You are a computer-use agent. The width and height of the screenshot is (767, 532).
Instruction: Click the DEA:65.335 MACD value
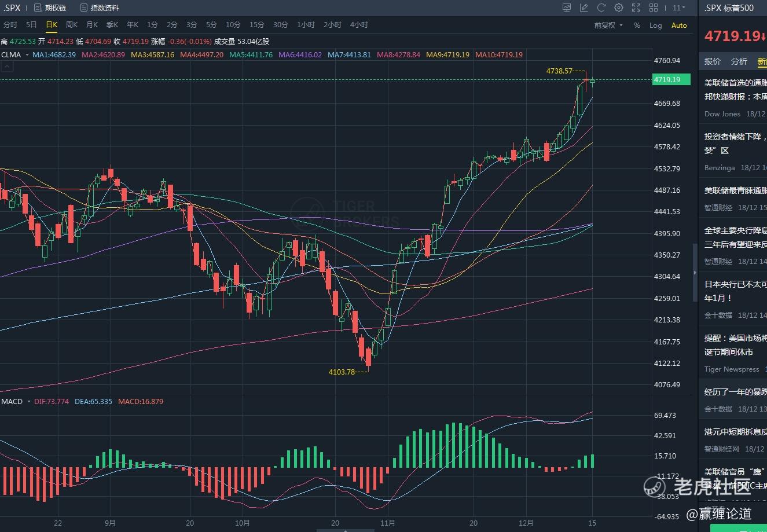click(x=93, y=401)
